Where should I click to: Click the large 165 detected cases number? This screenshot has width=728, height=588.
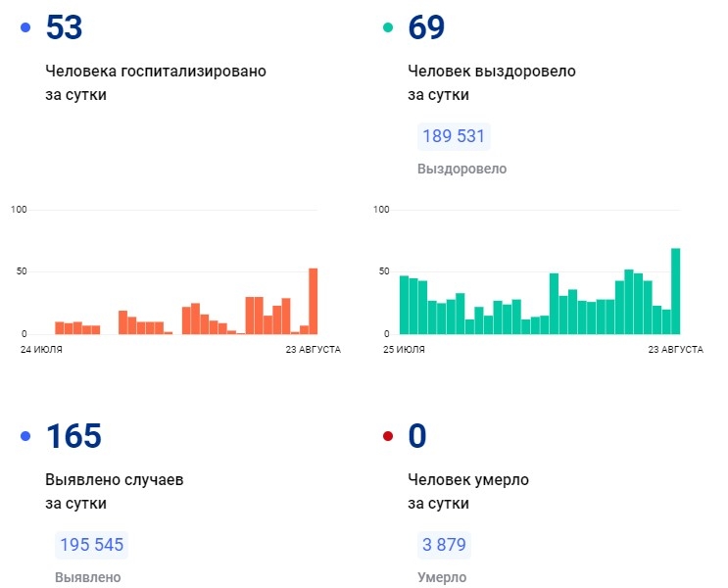coord(73,436)
